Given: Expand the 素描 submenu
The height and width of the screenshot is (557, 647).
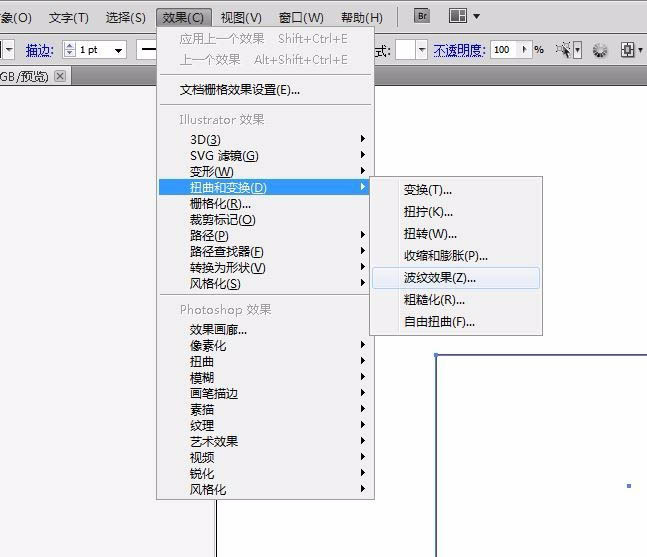Looking at the screenshot, I should (x=265, y=409).
